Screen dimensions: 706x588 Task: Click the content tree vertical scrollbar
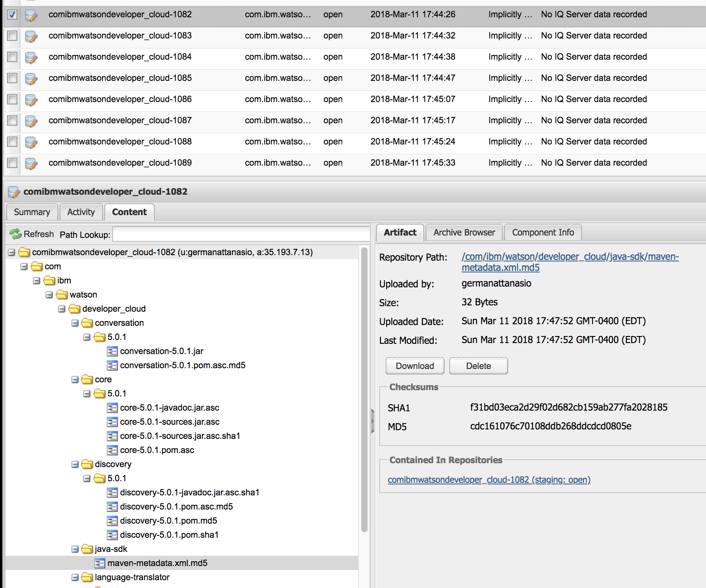(364, 389)
